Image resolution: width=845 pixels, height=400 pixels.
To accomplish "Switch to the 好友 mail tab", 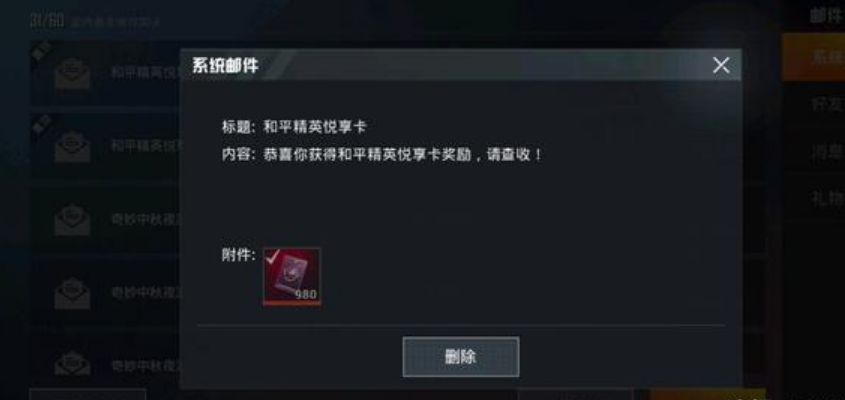I will point(827,104).
